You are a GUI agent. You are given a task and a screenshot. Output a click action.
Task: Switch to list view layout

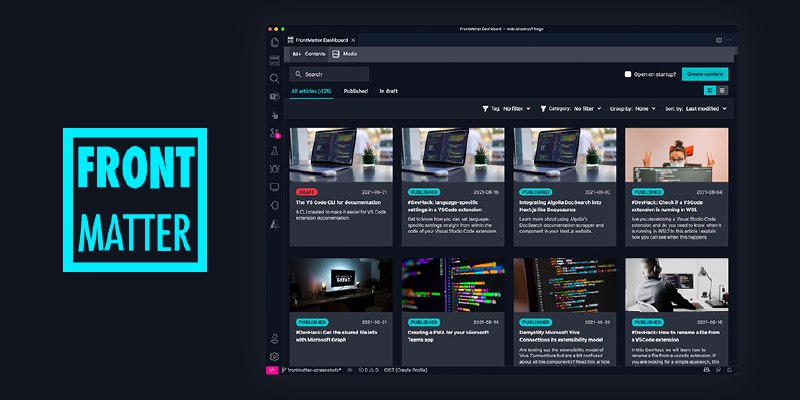(722, 91)
